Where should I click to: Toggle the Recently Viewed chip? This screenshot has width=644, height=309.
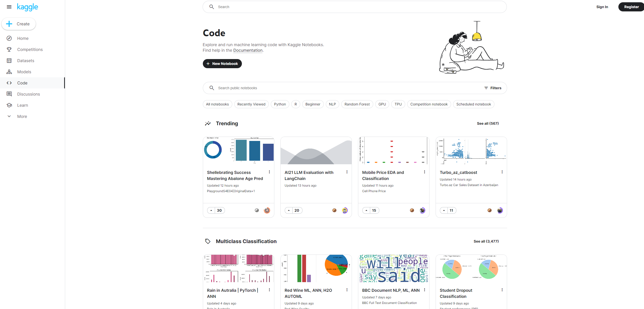tap(251, 104)
